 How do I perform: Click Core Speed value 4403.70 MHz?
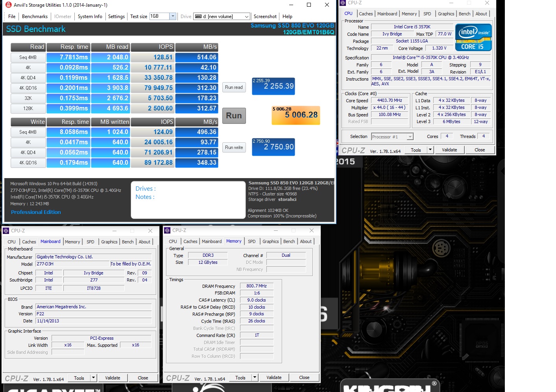point(390,100)
